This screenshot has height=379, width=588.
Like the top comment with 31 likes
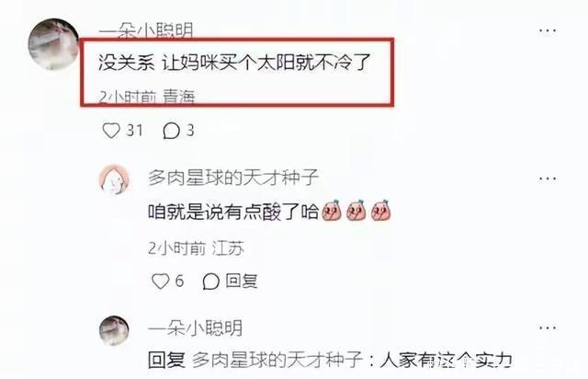[111, 131]
